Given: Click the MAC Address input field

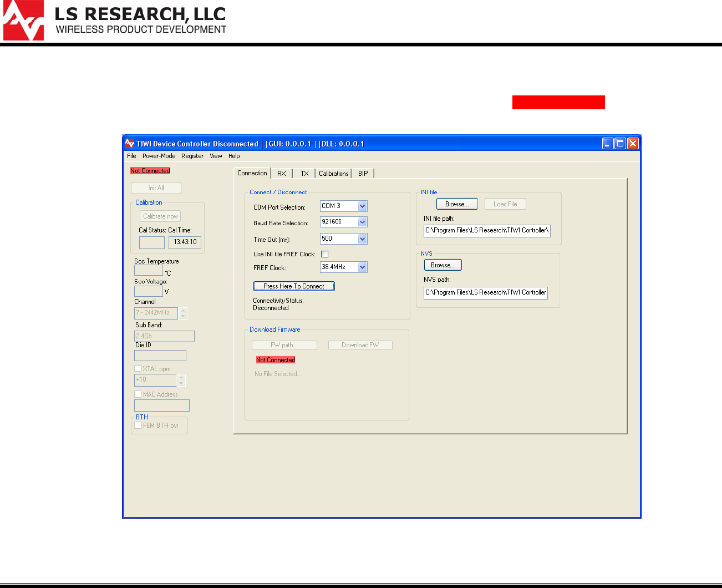Looking at the screenshot, I should click(162, 405).
